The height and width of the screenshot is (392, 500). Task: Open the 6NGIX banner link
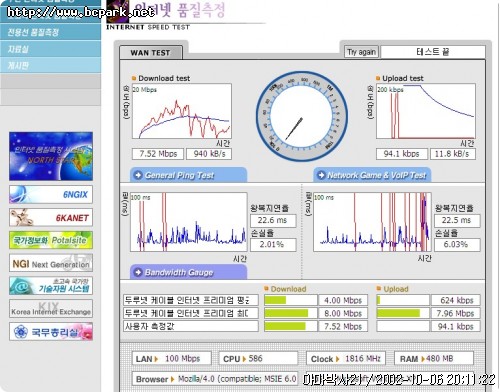click(x=51, y=194)
